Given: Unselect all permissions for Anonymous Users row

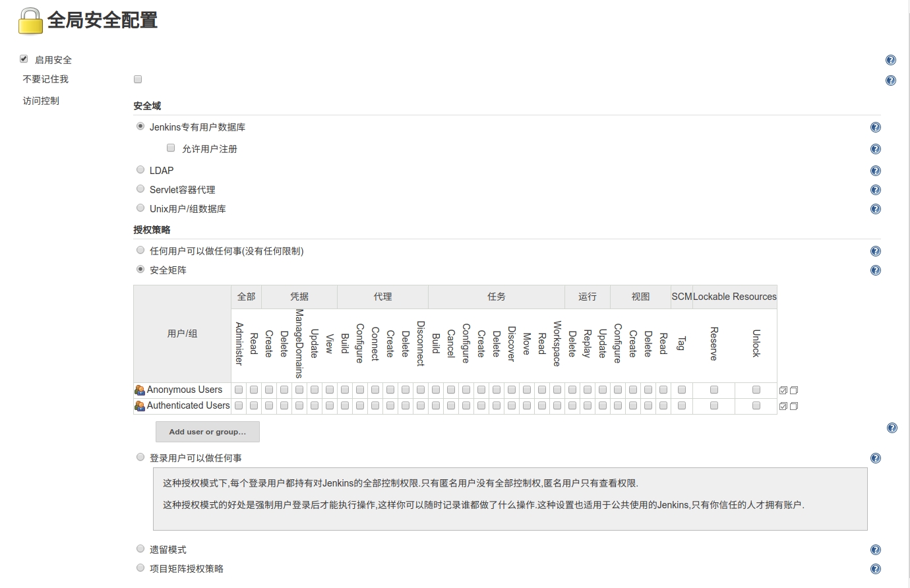Looking at the screenshot, I should [794, 390].
